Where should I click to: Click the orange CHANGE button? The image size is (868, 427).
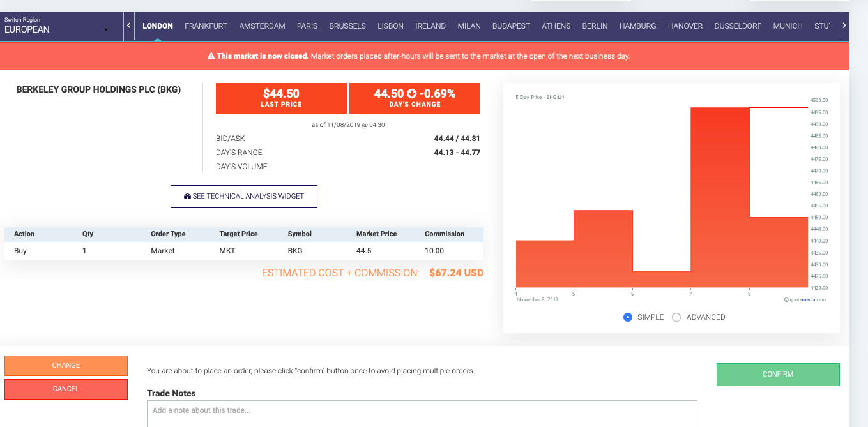click(x=66, y=366)
